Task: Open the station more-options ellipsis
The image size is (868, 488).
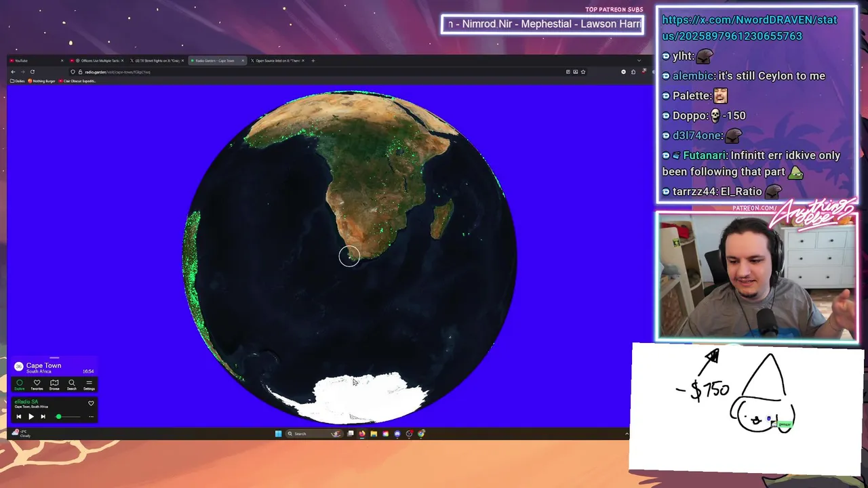Action: pyautogui.click(x=91, y=417)
